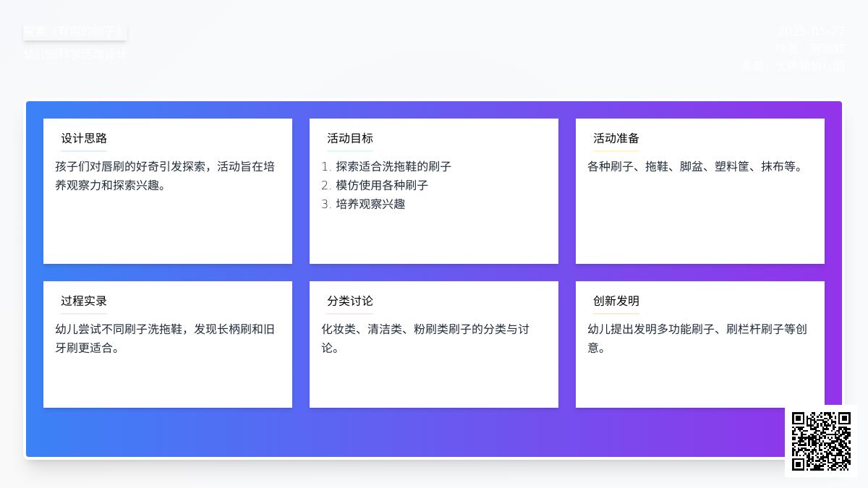Click list item 模仿使用各种刷子
868x488 pixels.
coord(382,185)
